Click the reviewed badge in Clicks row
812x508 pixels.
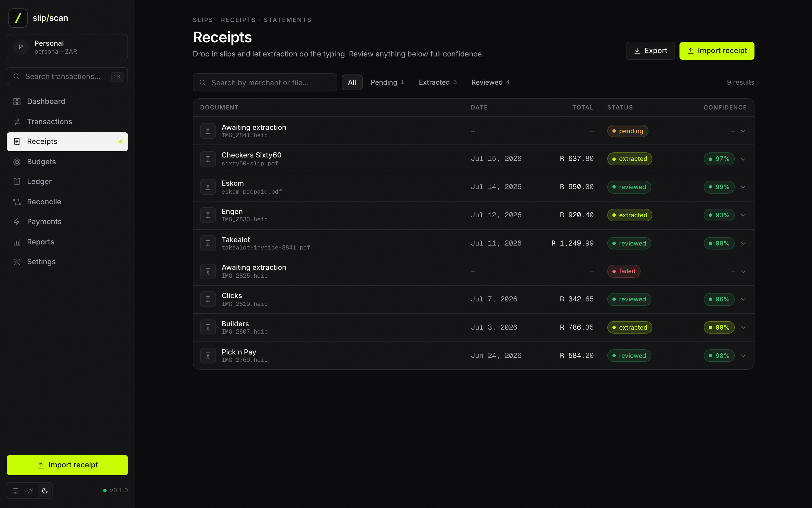629,299
